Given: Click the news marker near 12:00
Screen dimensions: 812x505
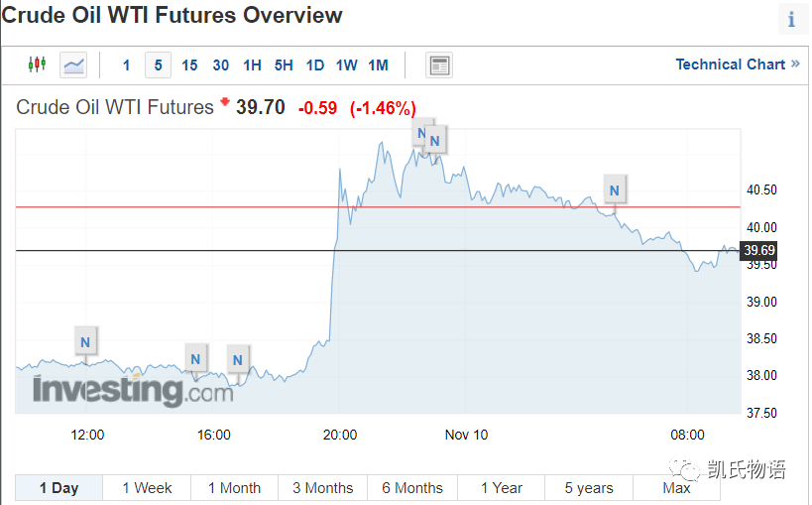Looking at the screenshot, I should coord(86,342).
